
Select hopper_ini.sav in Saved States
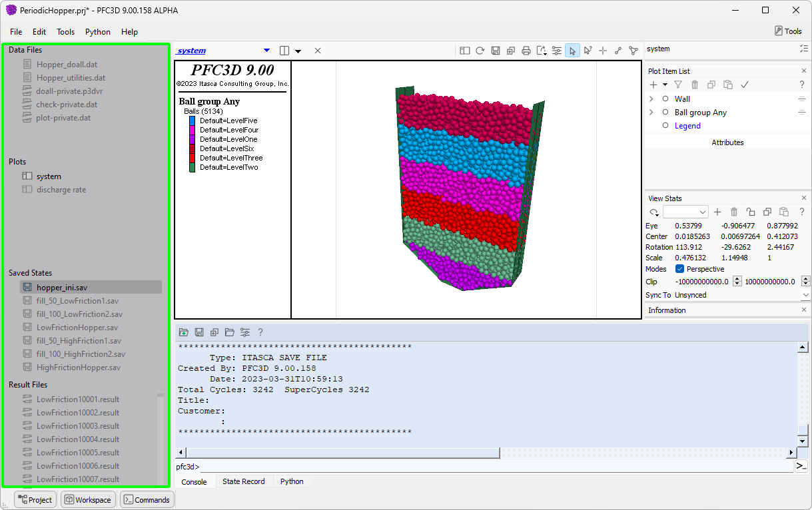(91, 287)
